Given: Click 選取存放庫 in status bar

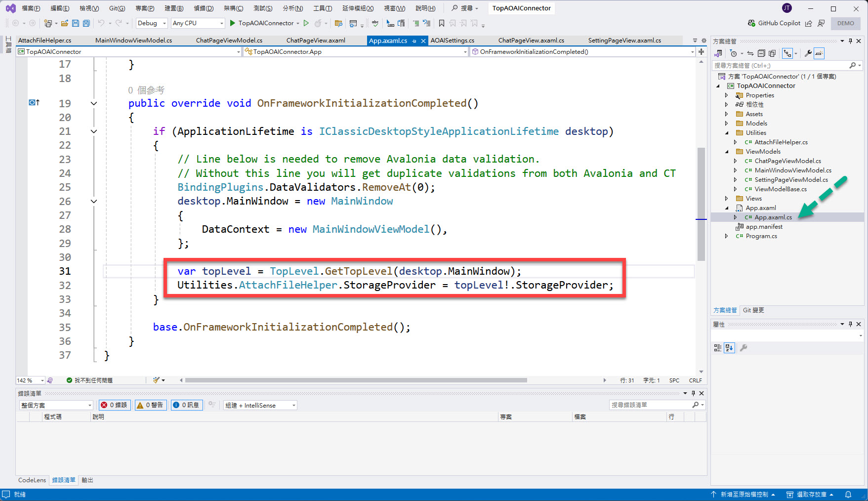Looking at the screenshot, I should (810, 495).
